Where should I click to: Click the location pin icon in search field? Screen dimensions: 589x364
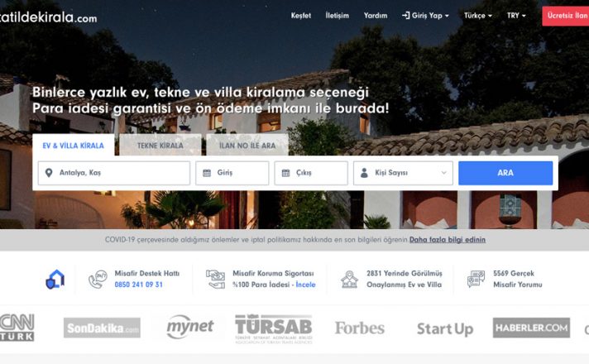(x=49, y=173)
